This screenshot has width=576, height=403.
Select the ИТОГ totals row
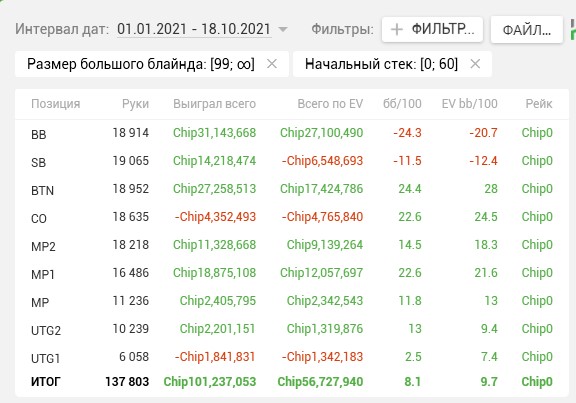pos(292,382)
